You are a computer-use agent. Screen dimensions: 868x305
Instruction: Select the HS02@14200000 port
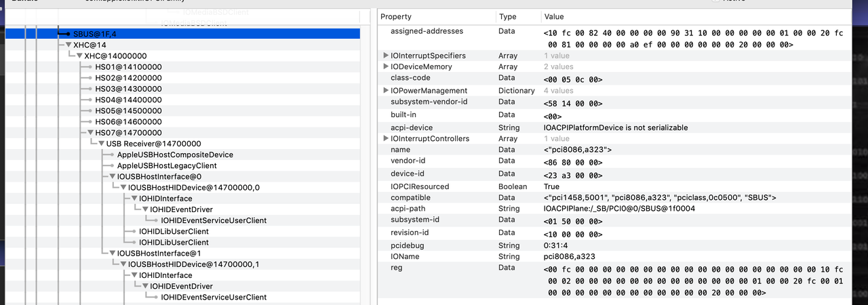coord(128,78)
